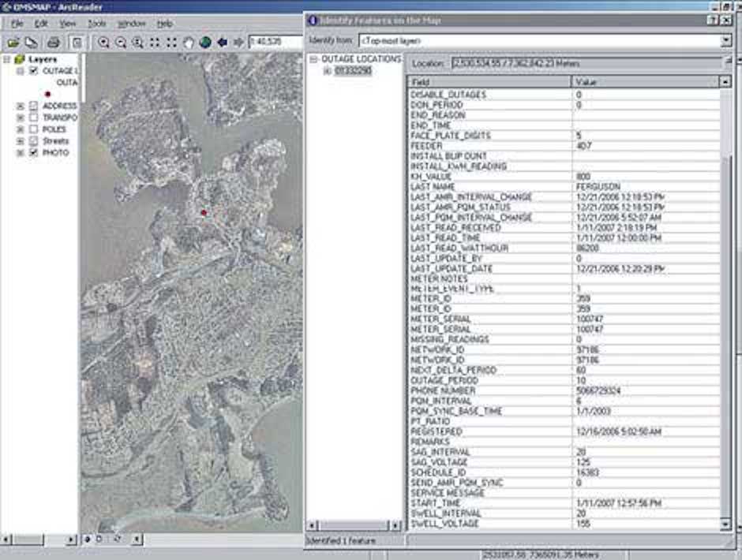Click the Open map folder icon
742x560 pixels.
click(x=13, y=43)
